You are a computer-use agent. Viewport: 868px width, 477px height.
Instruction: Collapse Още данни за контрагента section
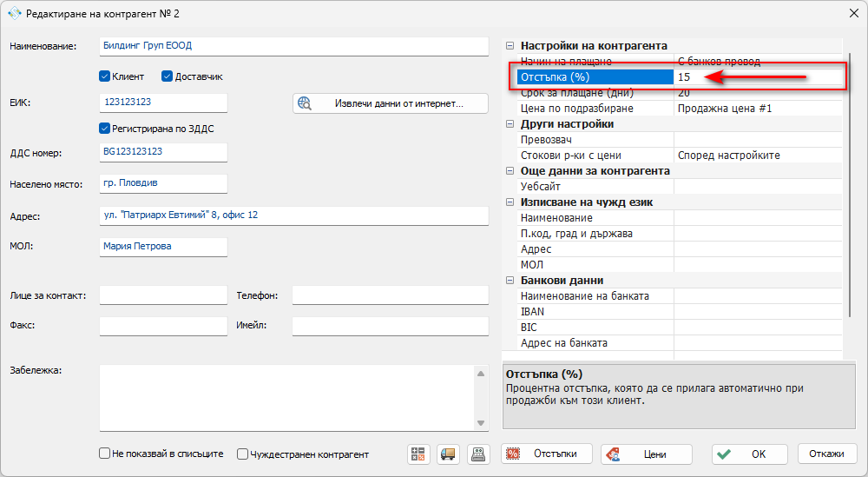pos(510,171)
